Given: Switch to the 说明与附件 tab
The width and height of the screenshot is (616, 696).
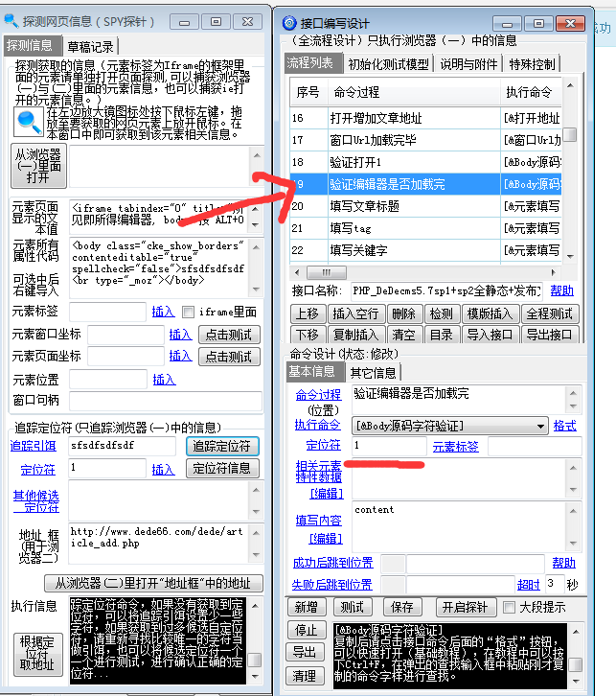Looking at the screenshot, I should (x=468, y=64).
